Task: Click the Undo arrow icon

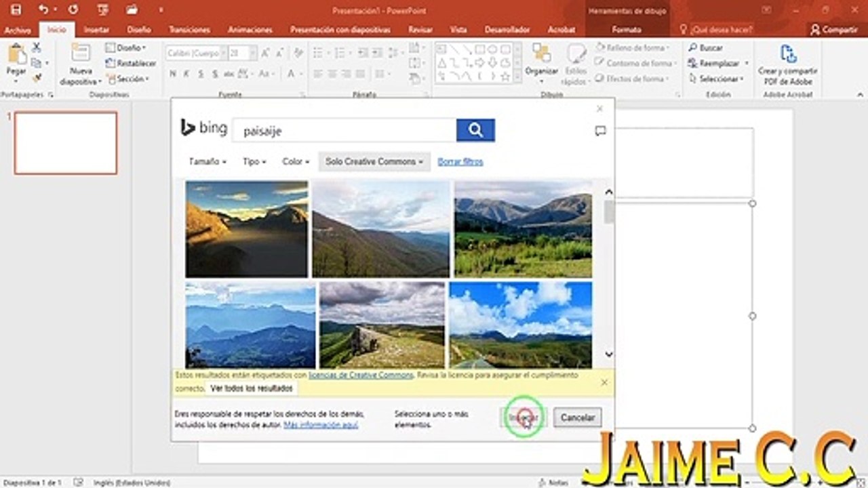Action: coord(43,9)
